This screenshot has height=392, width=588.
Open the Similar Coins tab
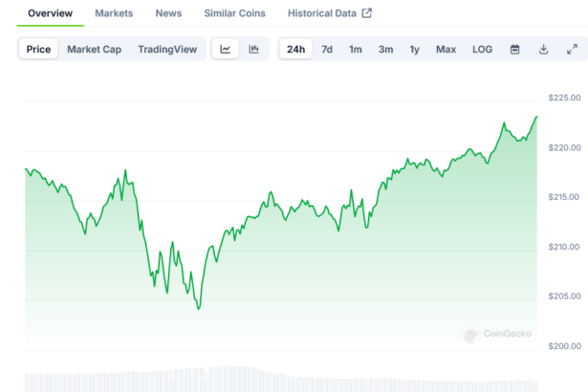click(x=235, y=13)
